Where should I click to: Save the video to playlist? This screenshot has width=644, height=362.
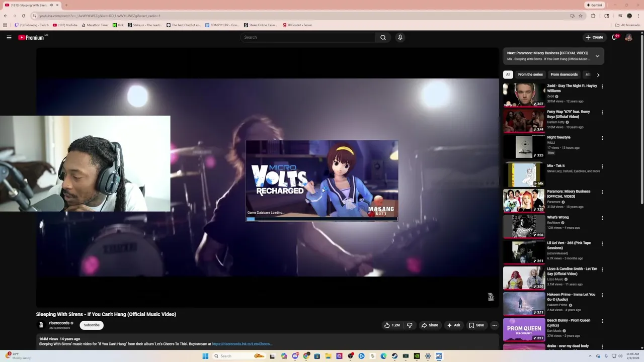click(x=476, y=325)
